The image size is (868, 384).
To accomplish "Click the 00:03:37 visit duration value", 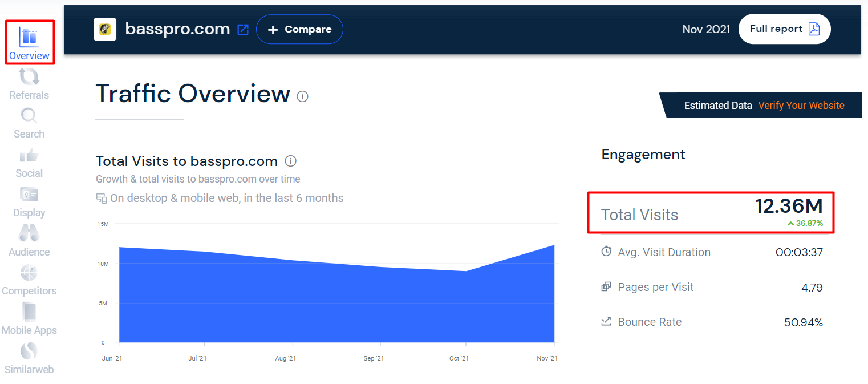I will [x=799, y=252].
